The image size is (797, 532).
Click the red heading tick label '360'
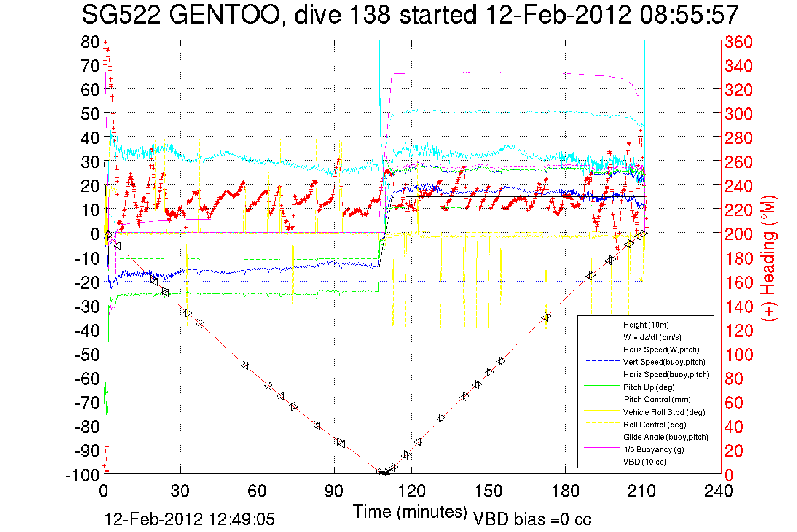pyautogui.click(x=738, y=42)
